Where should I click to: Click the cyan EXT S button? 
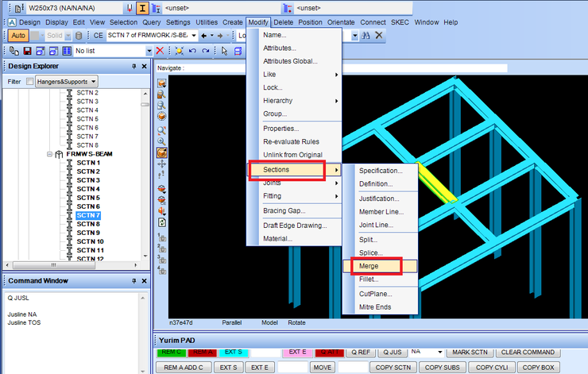pos(234,353)
